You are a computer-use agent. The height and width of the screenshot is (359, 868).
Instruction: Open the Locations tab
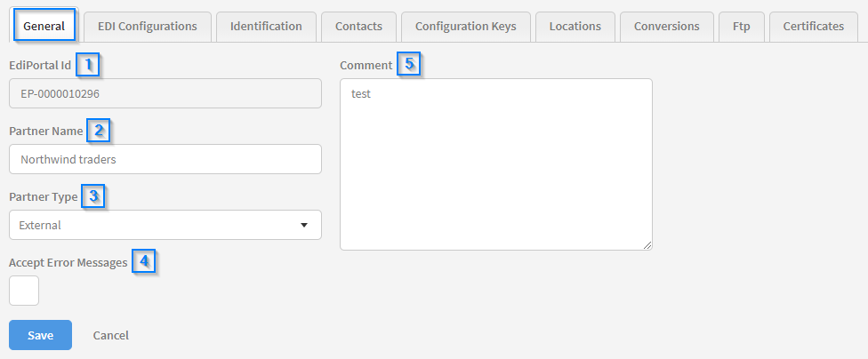[x=575, y=26]
